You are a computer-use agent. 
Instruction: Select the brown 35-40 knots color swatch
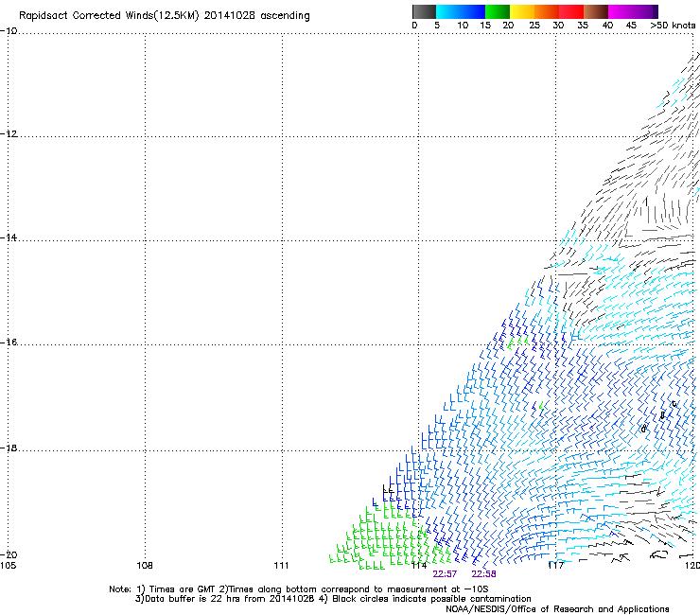596,11
